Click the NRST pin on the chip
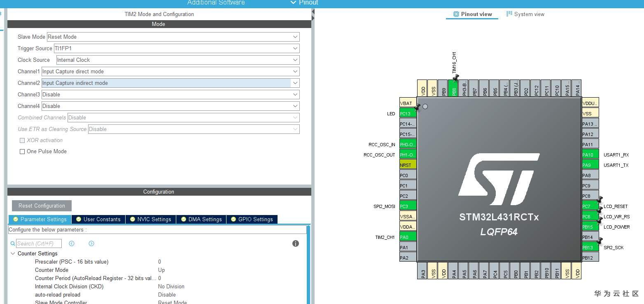Viewport: 644px width, 304px height. click(408, 165)
